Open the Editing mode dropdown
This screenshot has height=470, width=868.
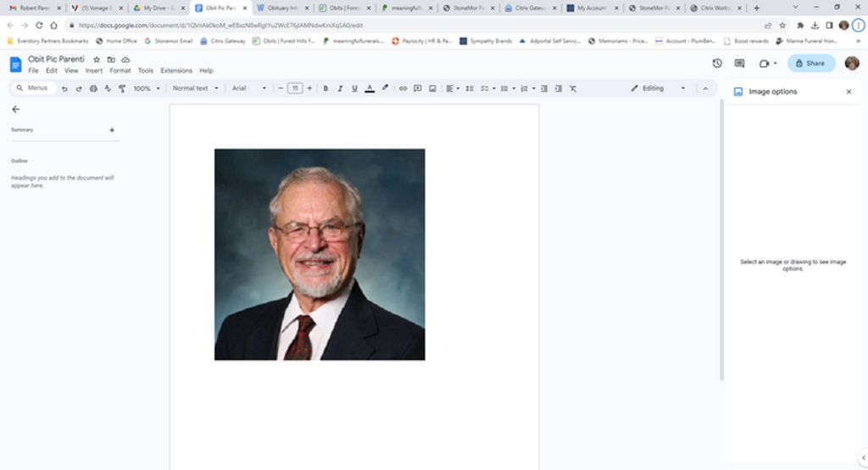tap(659, 88)
